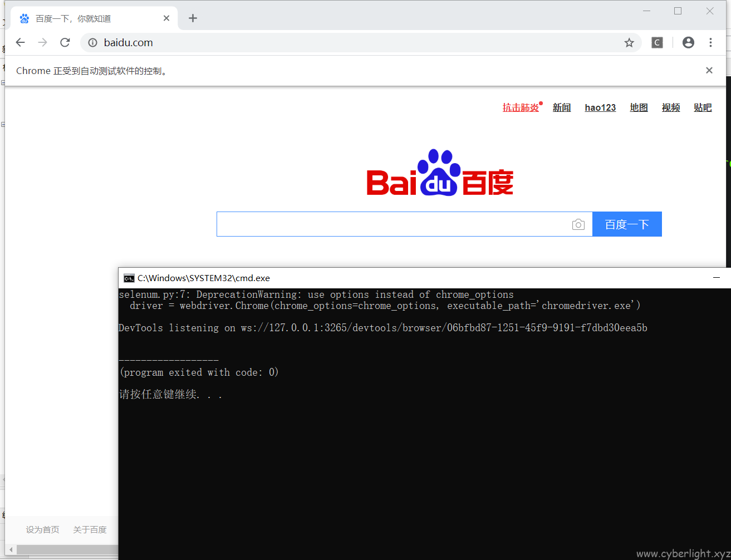
Task: Click the Chrome page horizontal scrollbar
Action: [67, 550]
